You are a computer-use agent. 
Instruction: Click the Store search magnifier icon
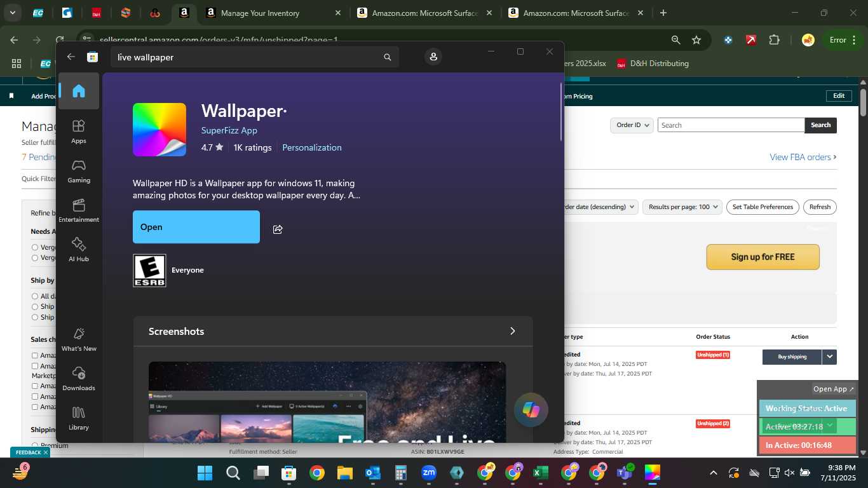387,57
